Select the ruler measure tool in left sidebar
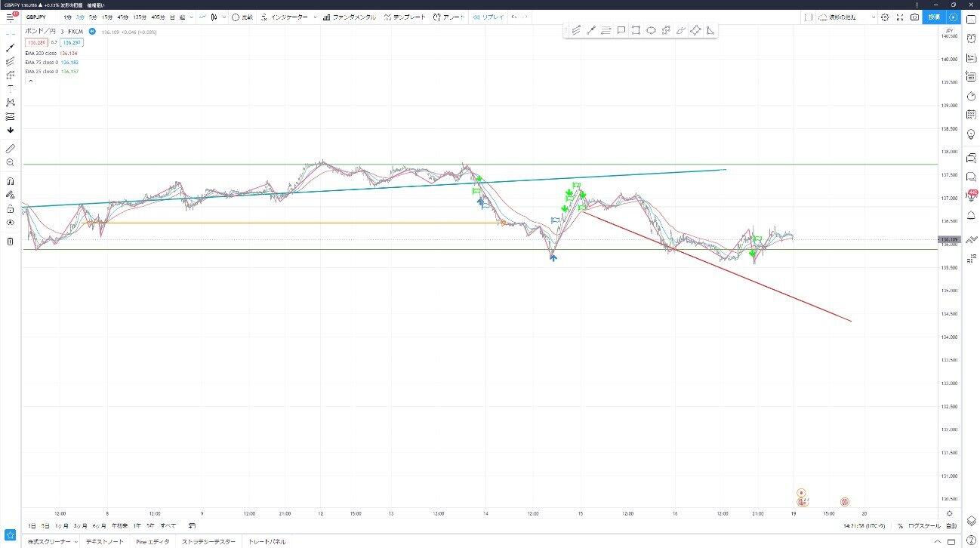Image resolution: width=980 pixels, height=548 pixels. (x=10, y=149)
